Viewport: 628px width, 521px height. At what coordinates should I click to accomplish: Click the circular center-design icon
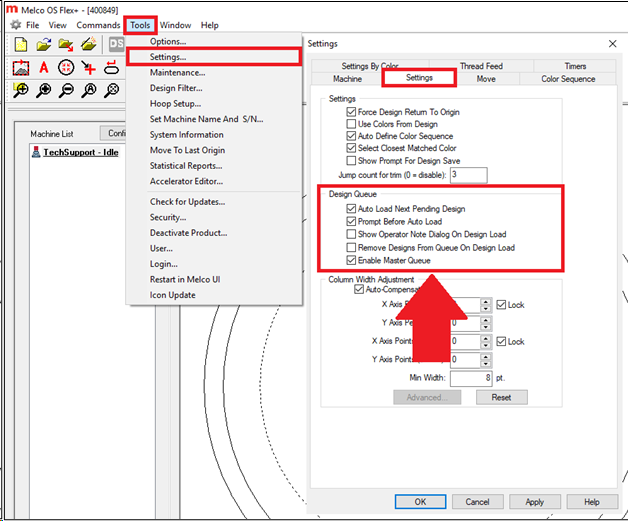click(67, 67)
